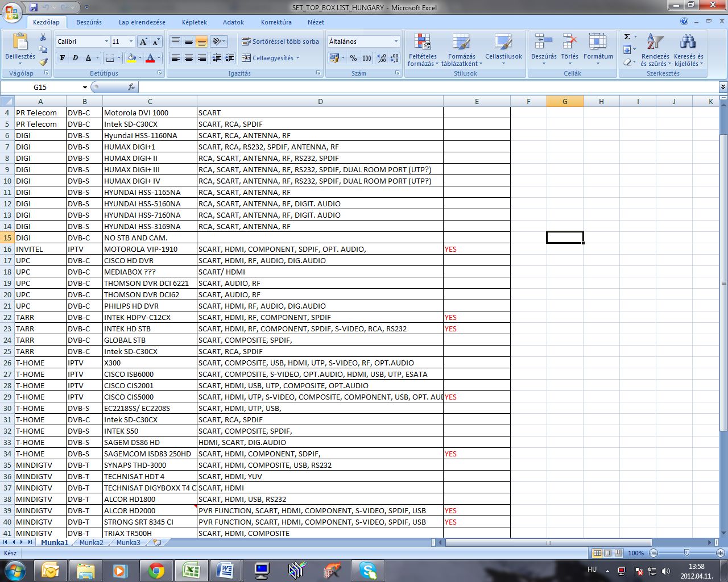Screen dimensions: 728x582
Task: Toggle bottom vertical alignment
Action: (x=201, y=41)
